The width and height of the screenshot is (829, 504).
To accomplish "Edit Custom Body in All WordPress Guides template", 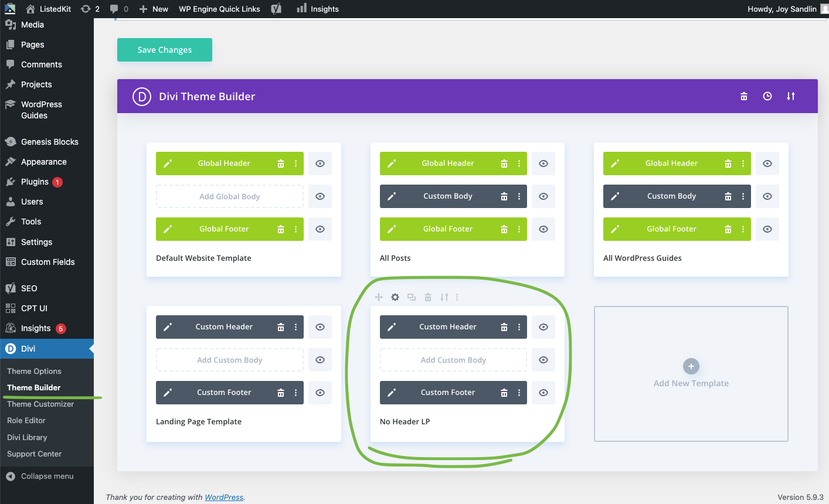I will coord(615,196).
